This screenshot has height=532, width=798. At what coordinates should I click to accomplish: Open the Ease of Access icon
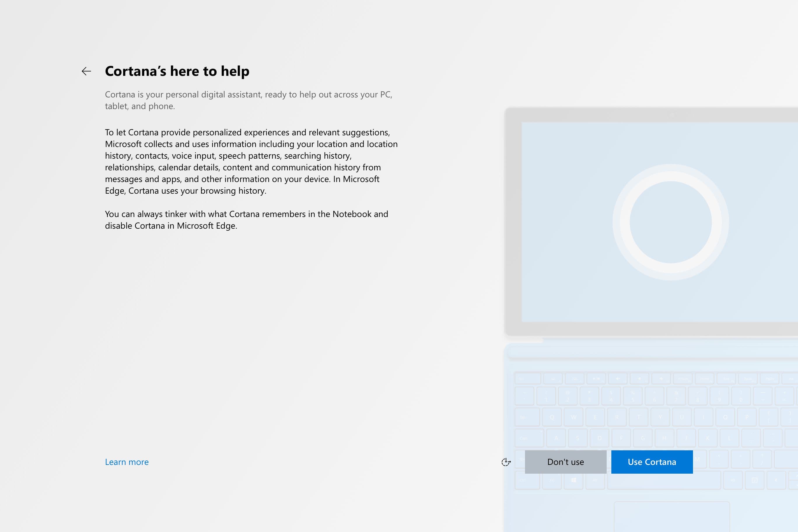(x=506, y=462)
